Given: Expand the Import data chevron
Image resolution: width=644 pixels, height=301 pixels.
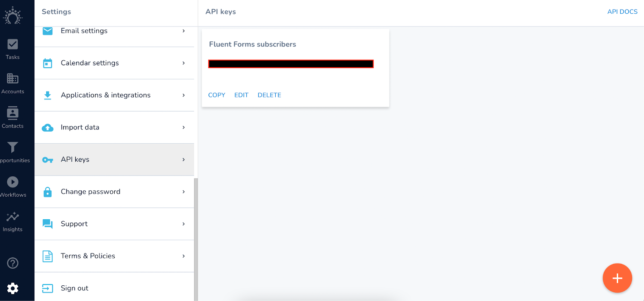Looking at the screenshot, I should (x=184, y=127).
